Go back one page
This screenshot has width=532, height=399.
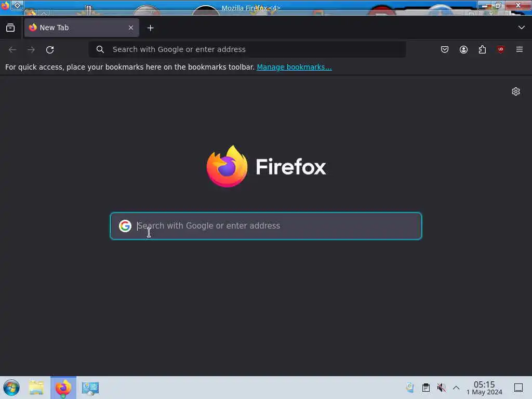[12, 49]
